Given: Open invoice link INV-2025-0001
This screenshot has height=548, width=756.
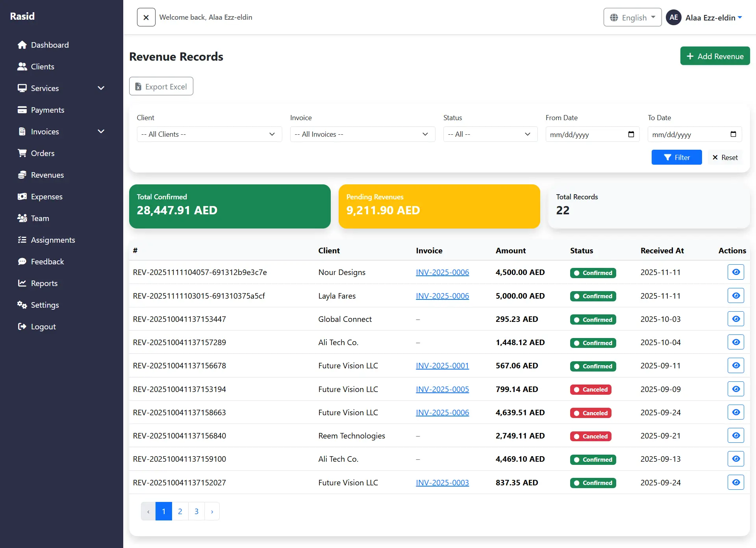Looking at the screenshot, I should (x=442, y=366).
